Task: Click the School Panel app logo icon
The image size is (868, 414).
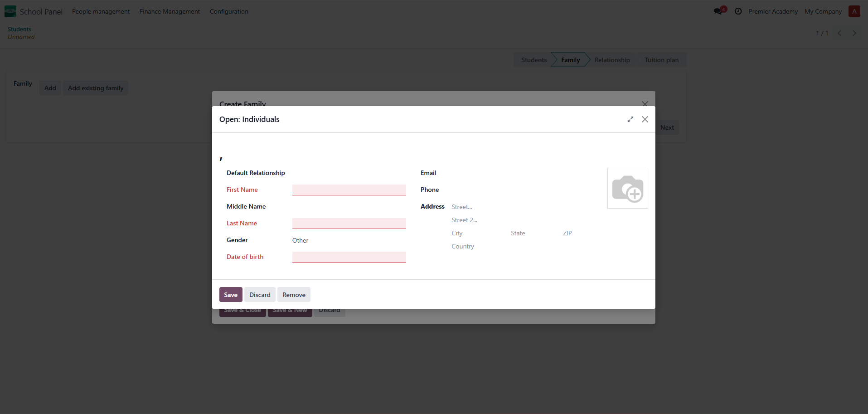Action: pos(10,11)
